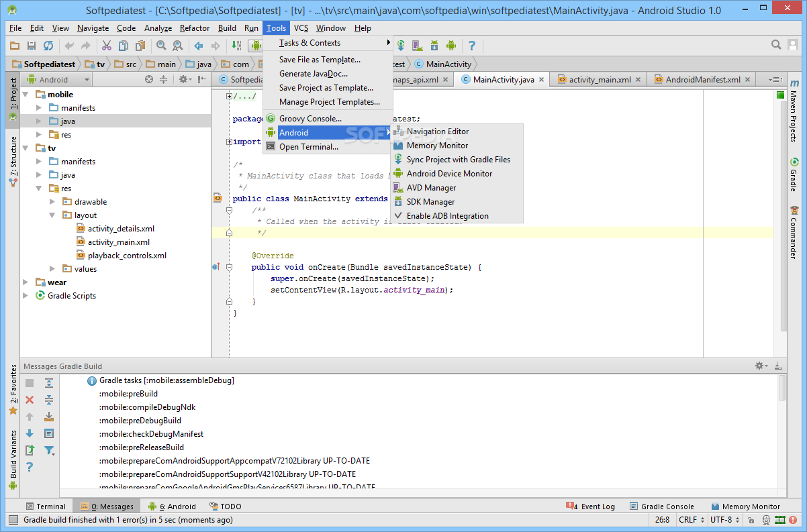Select playback_controls.xml in project tree

pyautogui.click(x=127, y=256)
